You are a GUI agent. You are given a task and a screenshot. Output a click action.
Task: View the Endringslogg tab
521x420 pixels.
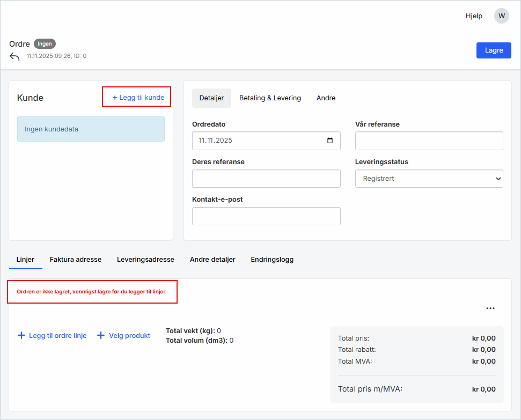(x=272, y=260)
